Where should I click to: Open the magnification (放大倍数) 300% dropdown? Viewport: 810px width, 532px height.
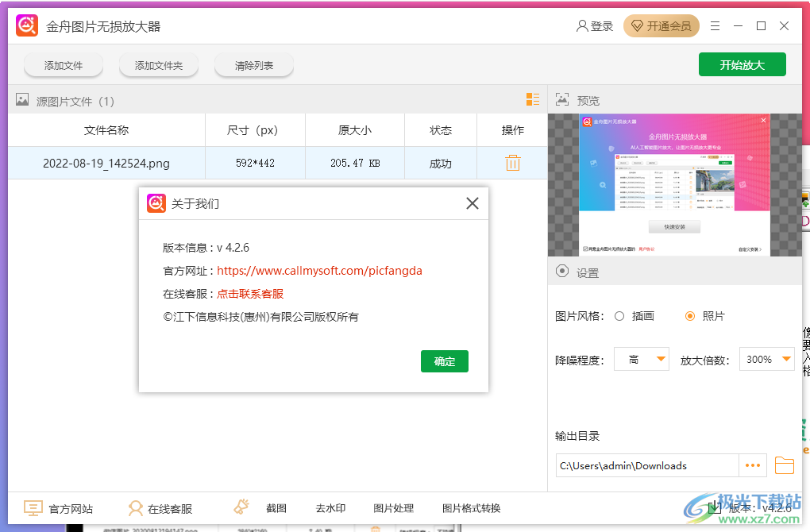(x=767, y=359)
